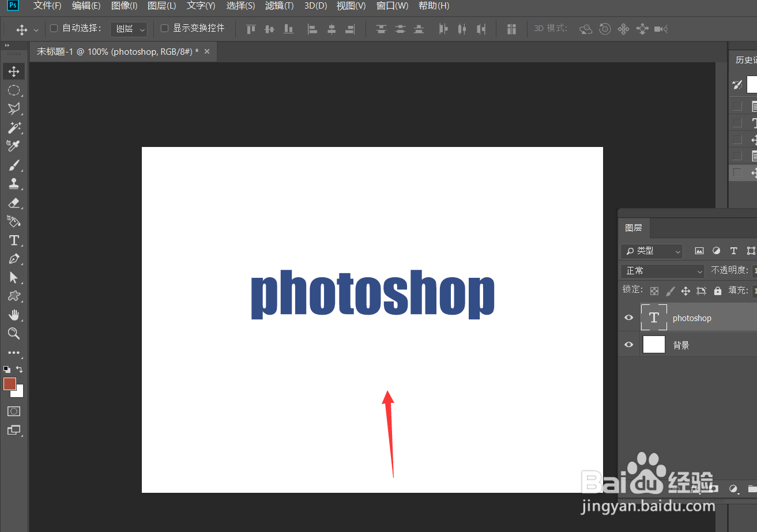Change screen mode button
Image resolution: width=757 pixels, height=532 pixels.
click(x=14, y=430)
